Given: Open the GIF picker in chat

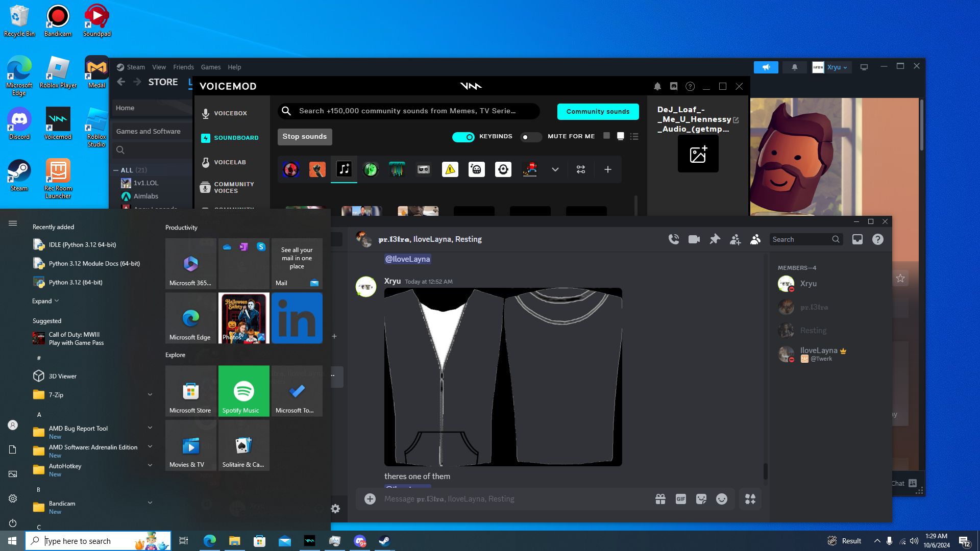Looking at the screenshot, I should point(680,499).
